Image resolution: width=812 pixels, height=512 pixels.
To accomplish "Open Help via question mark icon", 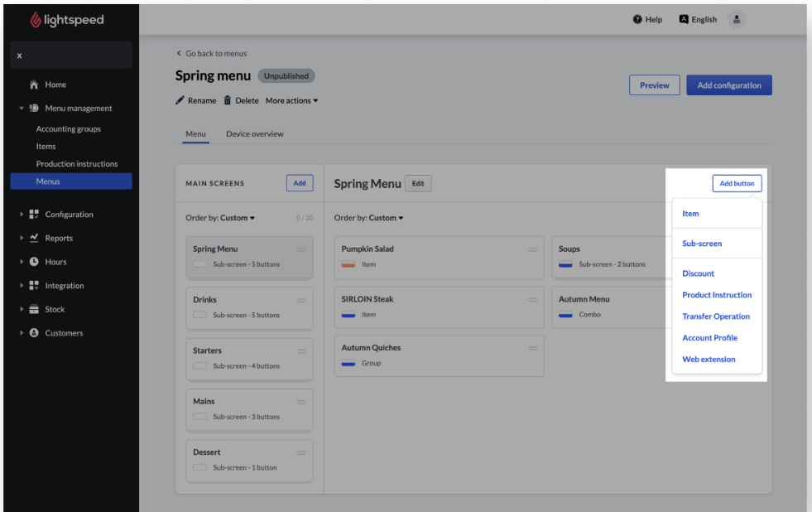I will (x=637, y=20).
